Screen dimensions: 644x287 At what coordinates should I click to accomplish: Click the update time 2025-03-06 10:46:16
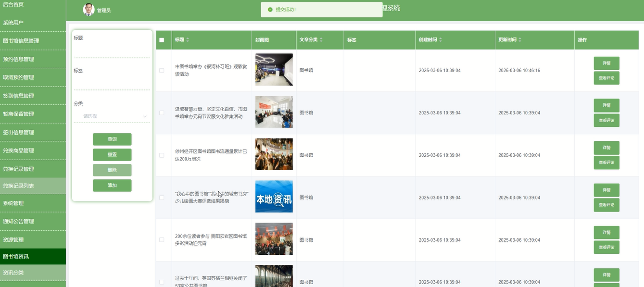coord(519,71)
